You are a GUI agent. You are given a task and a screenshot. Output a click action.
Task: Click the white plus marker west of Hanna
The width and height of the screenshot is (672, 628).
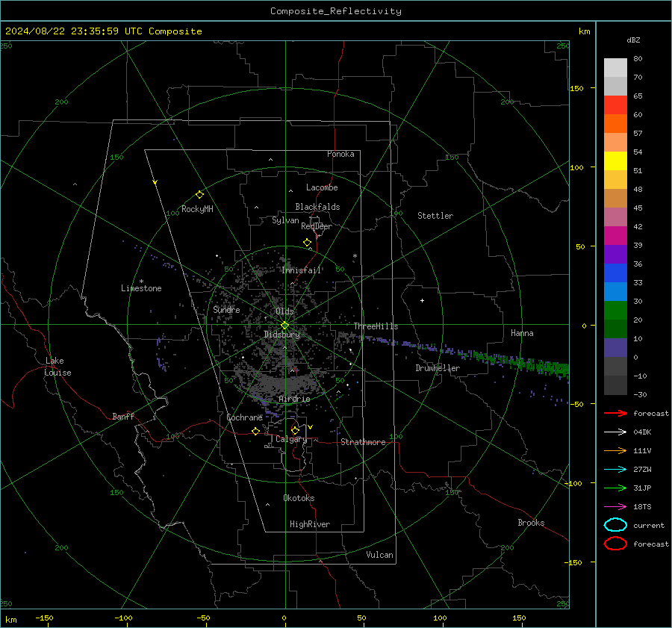[x=422, y=300]
